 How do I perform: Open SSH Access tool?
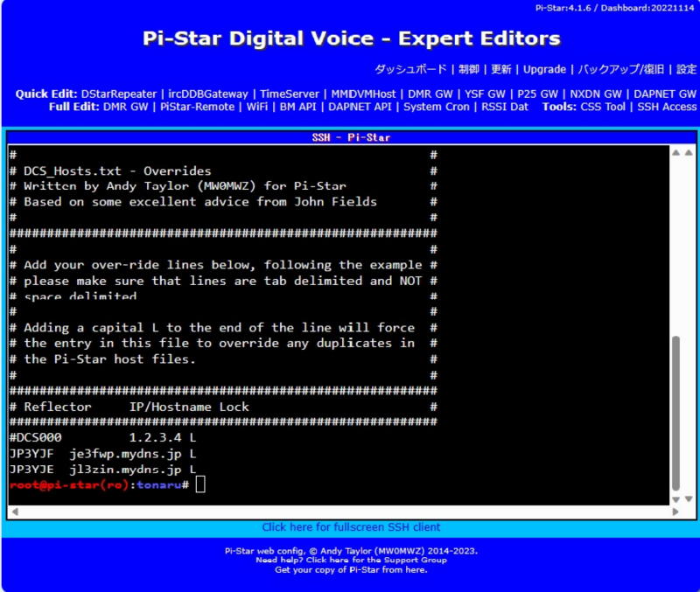click(x=667, y=107)
